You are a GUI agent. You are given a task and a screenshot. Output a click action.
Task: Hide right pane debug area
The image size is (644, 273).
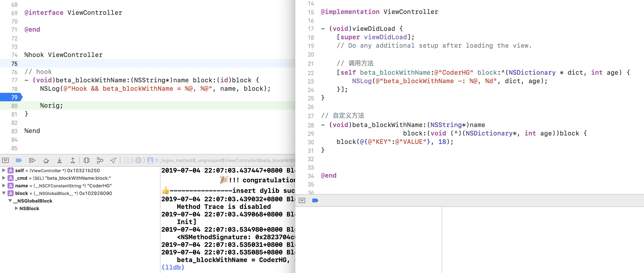(302, 200)
